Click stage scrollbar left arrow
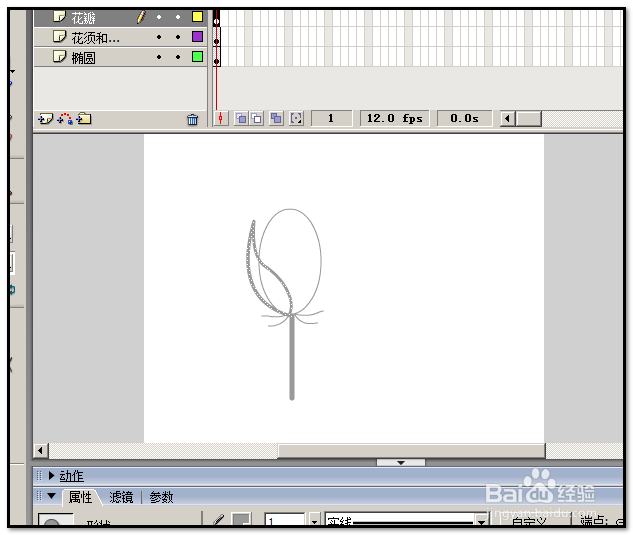The width and height of the screenshot is (633, 535). click(40, 450)
